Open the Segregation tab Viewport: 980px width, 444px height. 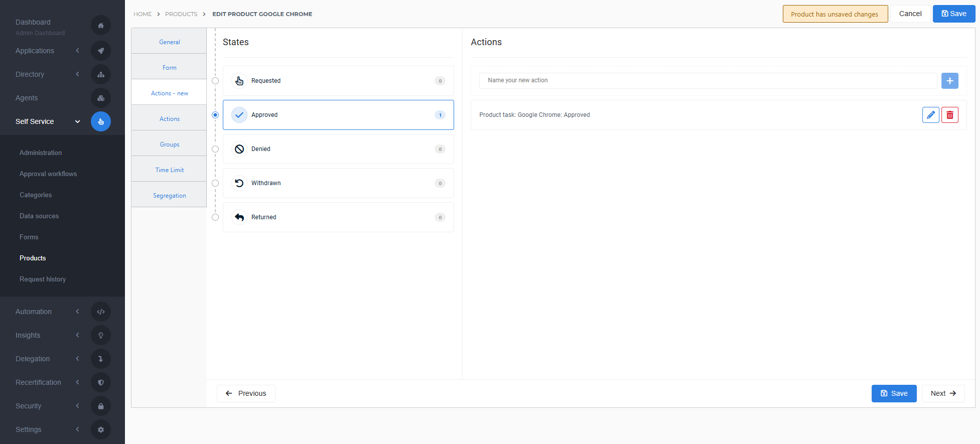tap(169, 196)
